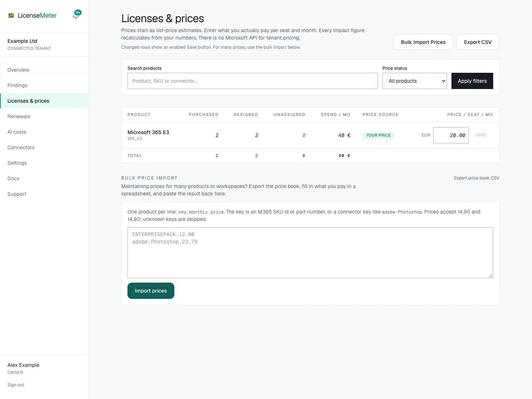Click the ASSIGNED column header
This screenshot has width=532, height=399.
(246, 115)
